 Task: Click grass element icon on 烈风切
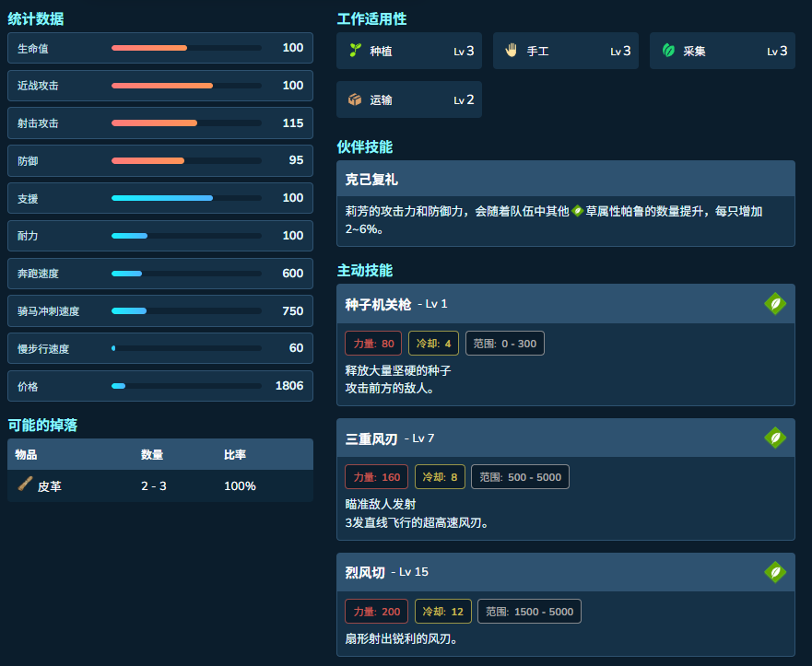[775, 572]
